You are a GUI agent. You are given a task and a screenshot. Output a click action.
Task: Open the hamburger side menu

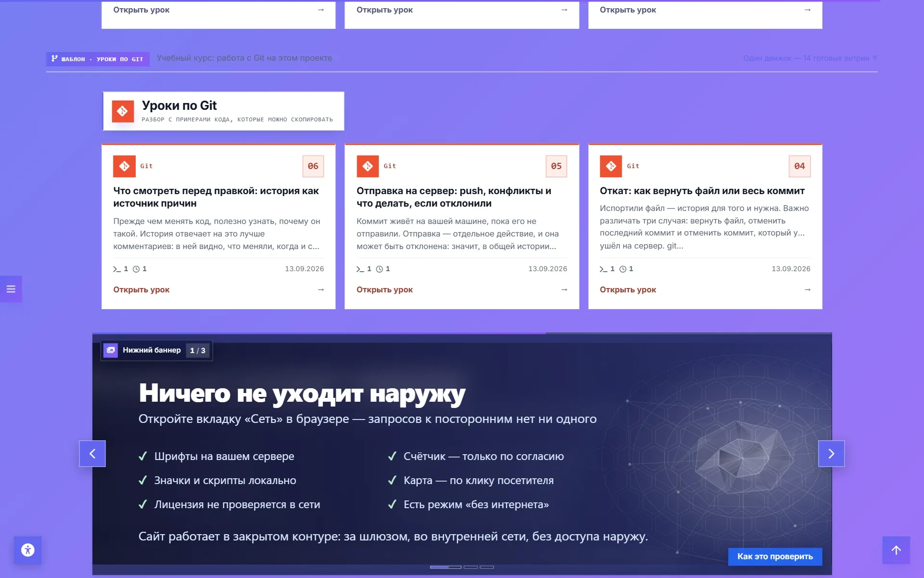click(11, 289)
